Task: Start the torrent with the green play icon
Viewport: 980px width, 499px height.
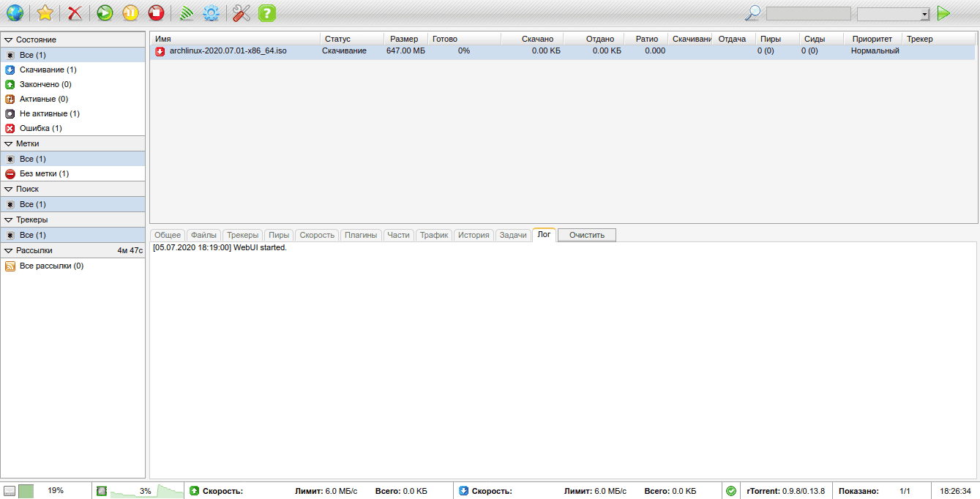Action: click(x=105, y=12)
